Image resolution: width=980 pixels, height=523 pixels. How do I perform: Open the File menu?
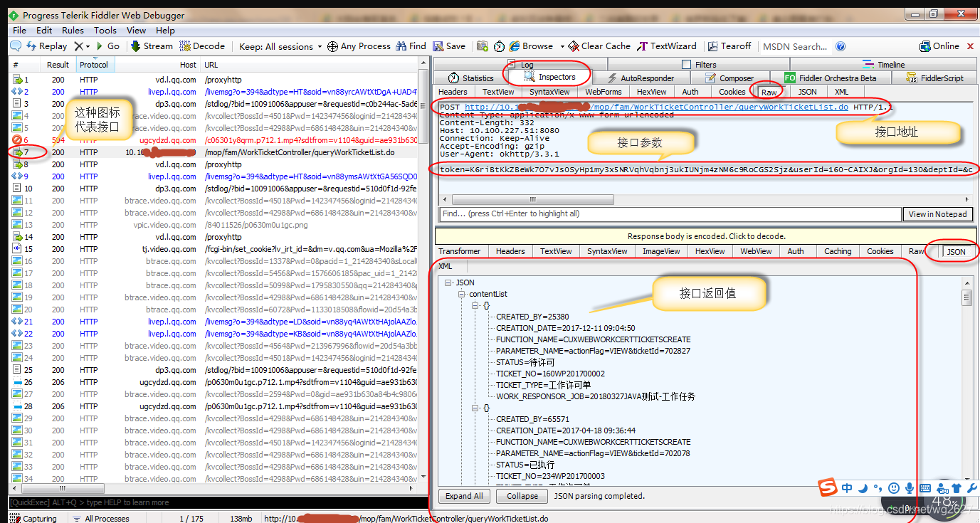pos(19,31)
